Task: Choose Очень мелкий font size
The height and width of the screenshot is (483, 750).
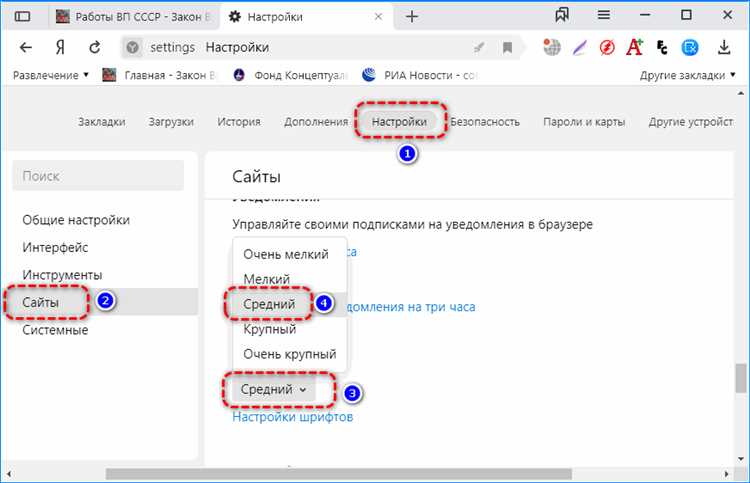Action: [289, 254]
